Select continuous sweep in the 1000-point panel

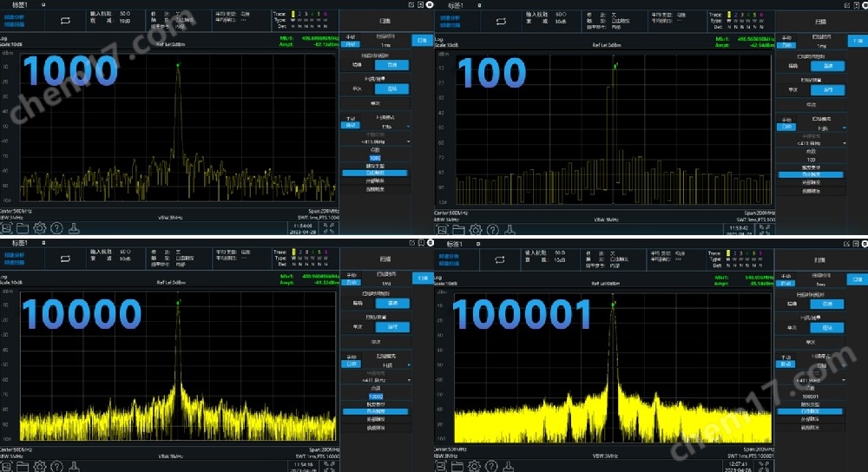tap(392, 88)
